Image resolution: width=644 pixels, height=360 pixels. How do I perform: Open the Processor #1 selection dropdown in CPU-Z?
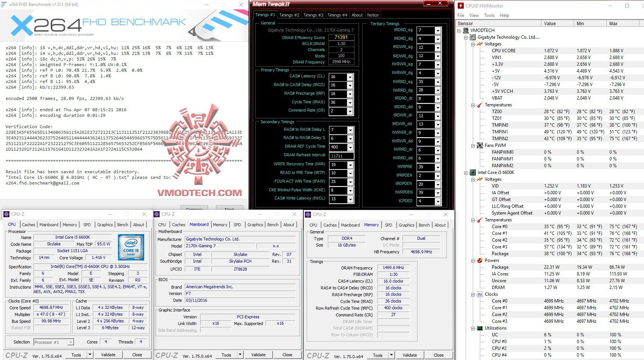[71, 342]
